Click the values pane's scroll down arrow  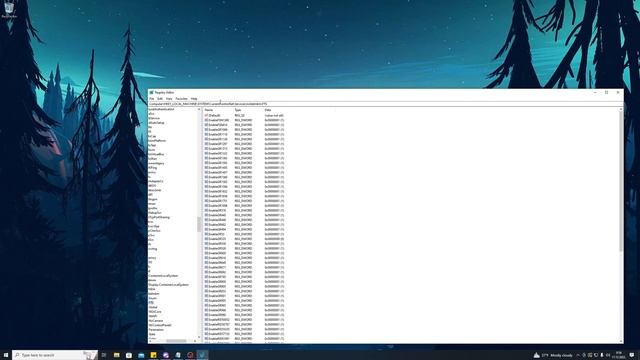[621, 341]
